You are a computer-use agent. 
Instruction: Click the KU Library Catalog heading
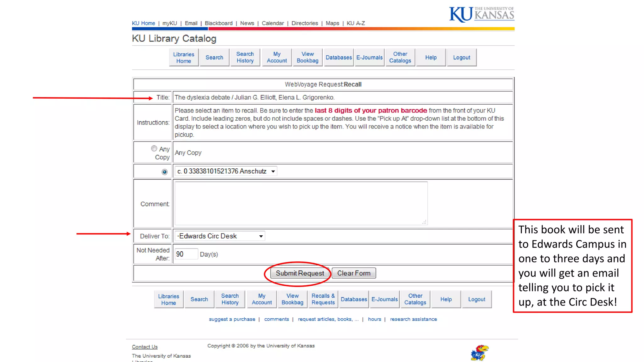click(x=174, y=38)
